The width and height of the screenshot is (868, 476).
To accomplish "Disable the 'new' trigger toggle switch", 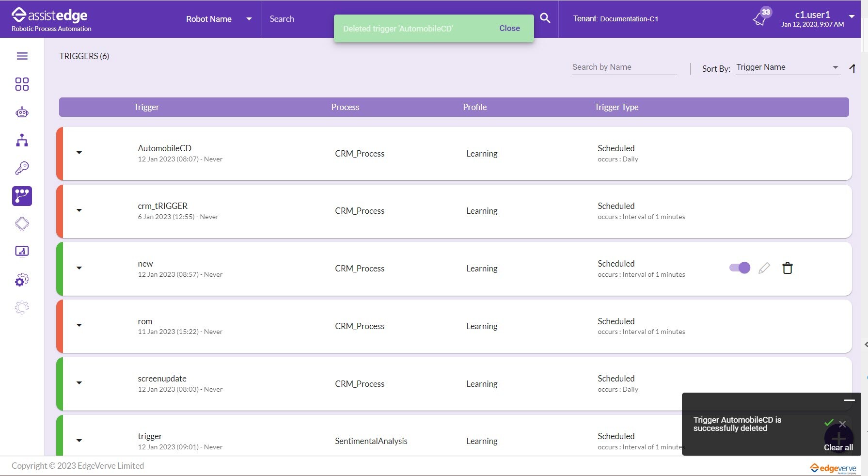I will [740, 268].
